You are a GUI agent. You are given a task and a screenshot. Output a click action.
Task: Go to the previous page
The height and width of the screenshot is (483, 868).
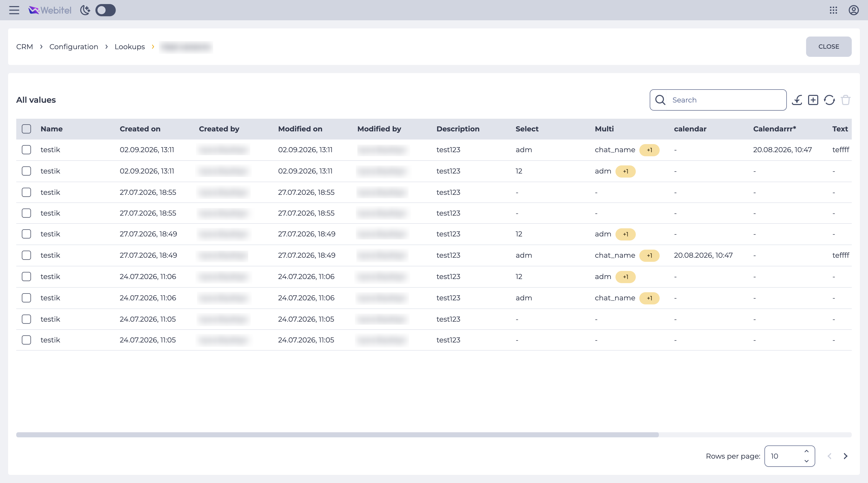(x=829, y=456)
